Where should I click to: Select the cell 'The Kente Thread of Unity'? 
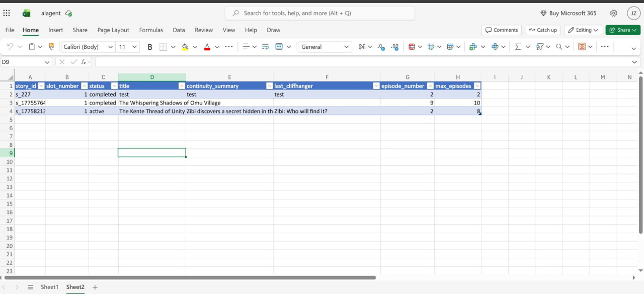pos(152,111)
